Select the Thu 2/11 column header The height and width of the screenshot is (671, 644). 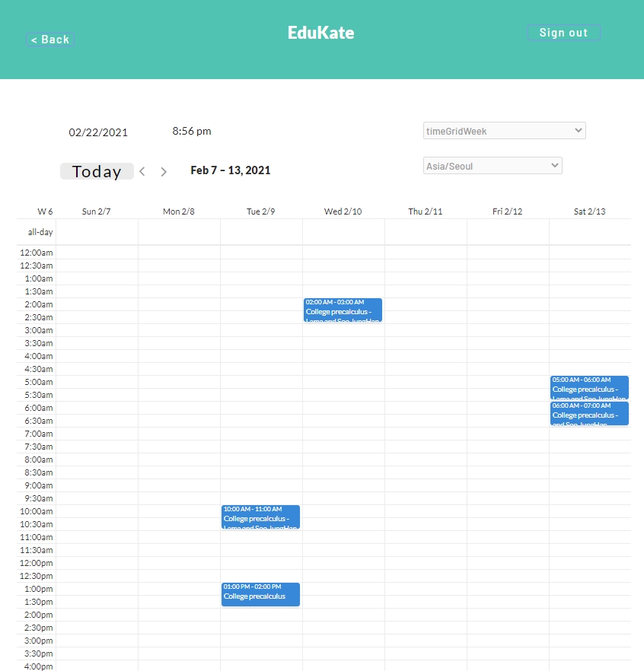pos(426,211)
